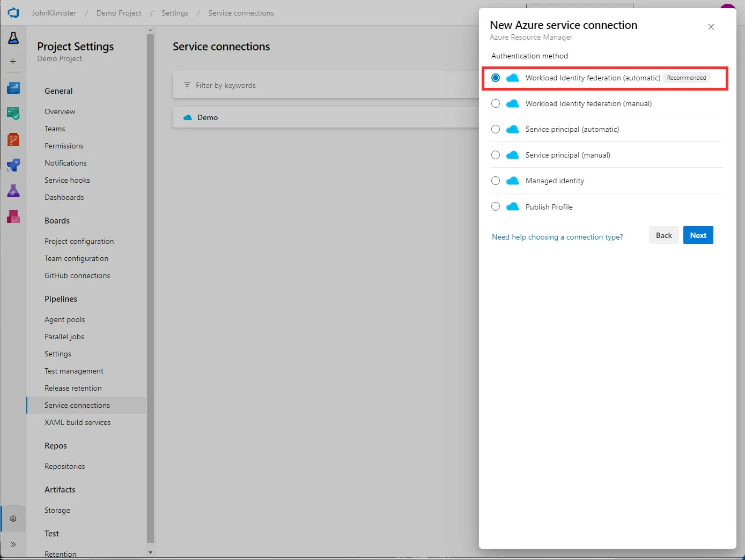
Task: Open Storage under Artifacts
Action: tap(57, 510)
